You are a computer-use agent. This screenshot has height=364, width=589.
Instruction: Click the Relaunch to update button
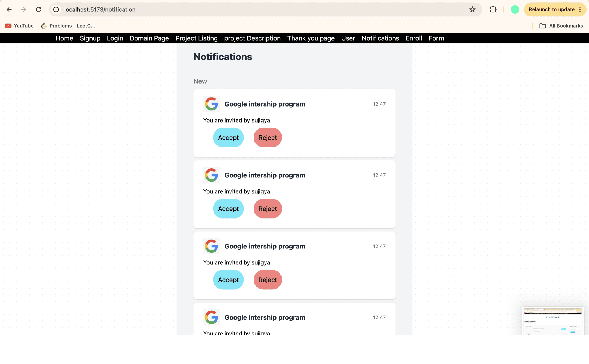pyautogui.click(x=551, y=9)
